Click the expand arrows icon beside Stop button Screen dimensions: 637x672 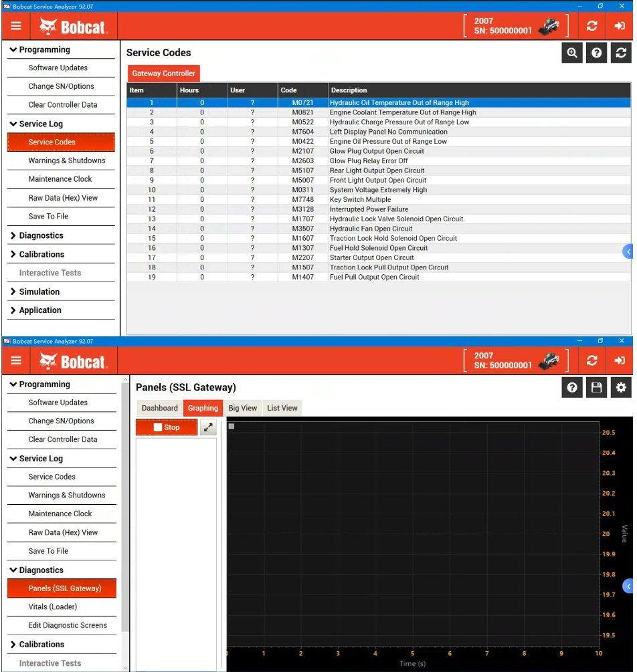tap(208, 427)
